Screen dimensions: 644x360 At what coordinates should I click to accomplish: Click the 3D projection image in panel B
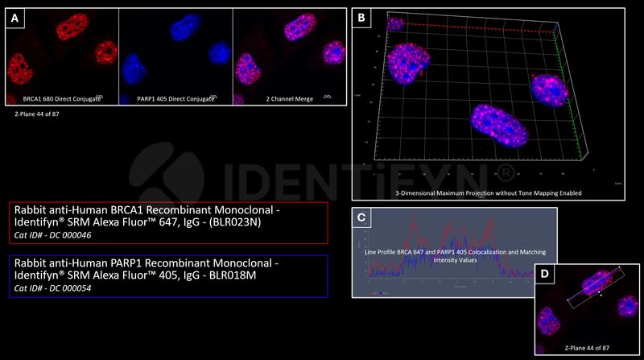[489, 104]
